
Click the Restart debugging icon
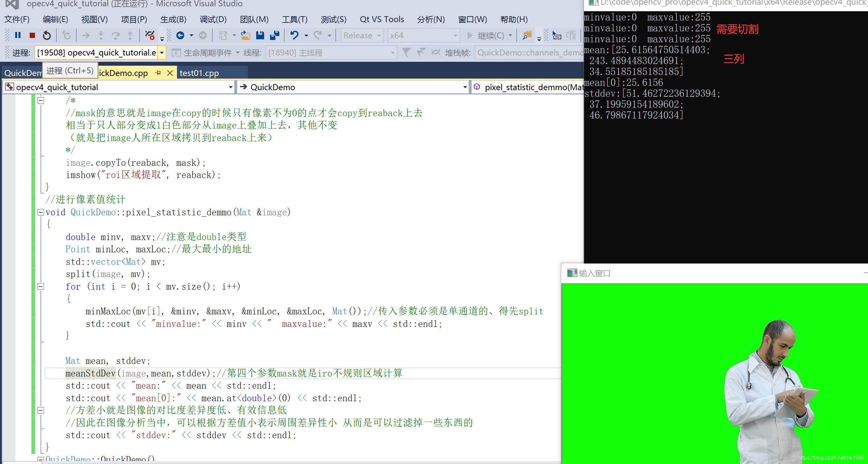coord(47,35)
